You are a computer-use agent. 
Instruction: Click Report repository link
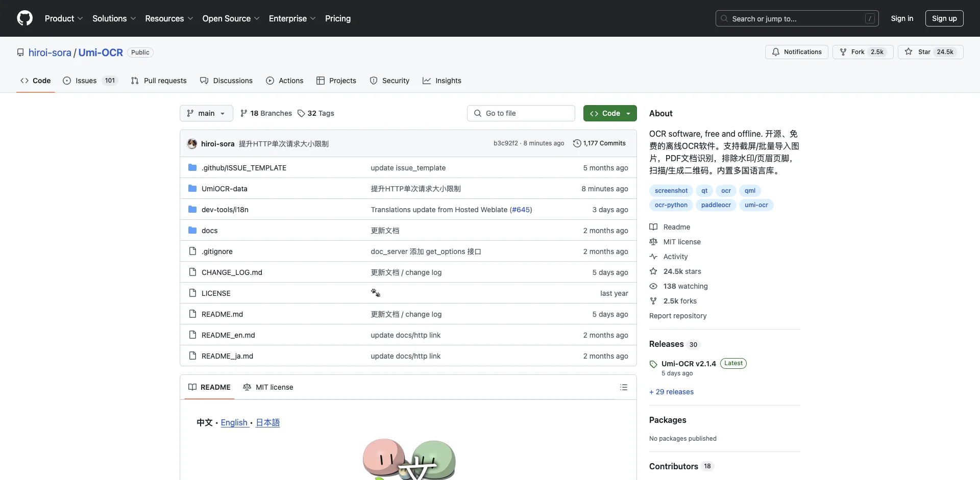[x=678, y=316]
